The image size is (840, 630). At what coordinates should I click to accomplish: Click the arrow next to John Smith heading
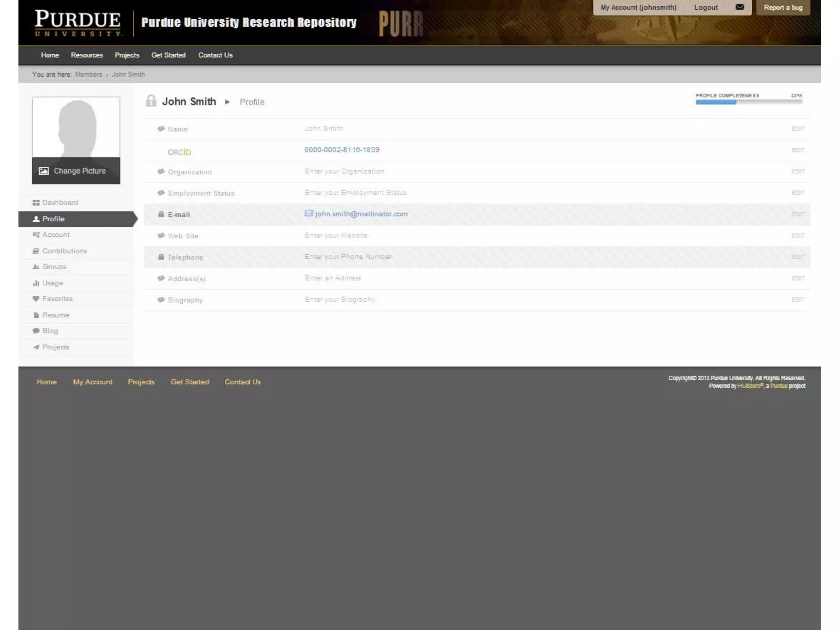pyautogui.click(x=228, y=102)
